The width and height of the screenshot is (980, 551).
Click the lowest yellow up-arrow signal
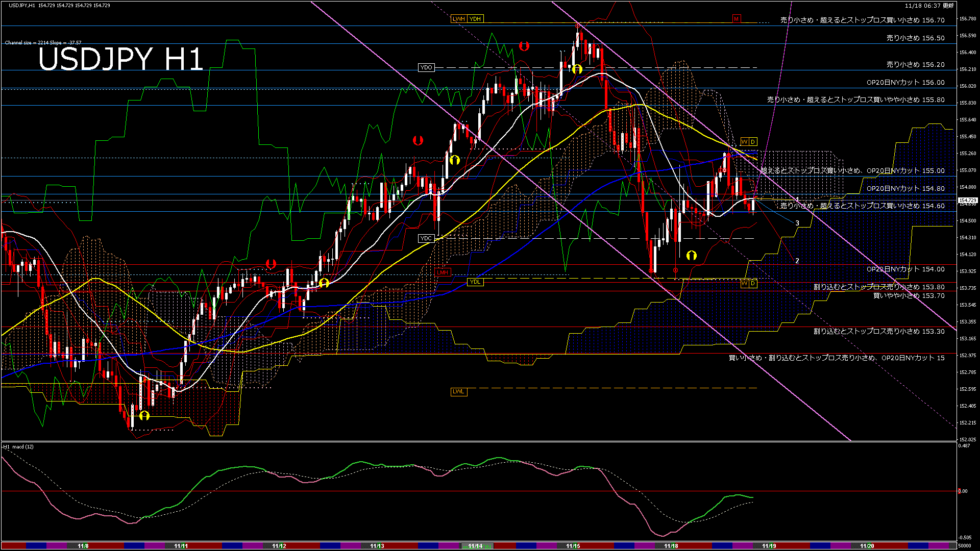click(144, 415)
